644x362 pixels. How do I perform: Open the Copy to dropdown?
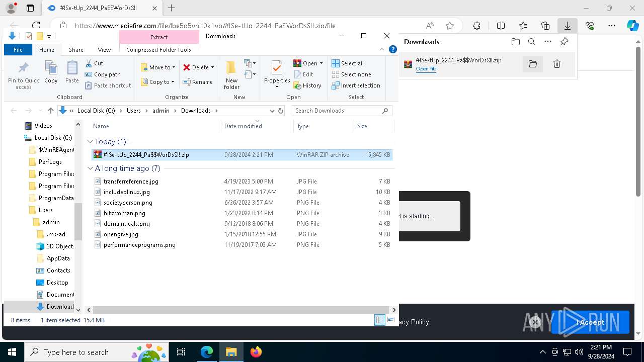pyautogui.click(x=158, y=82)
